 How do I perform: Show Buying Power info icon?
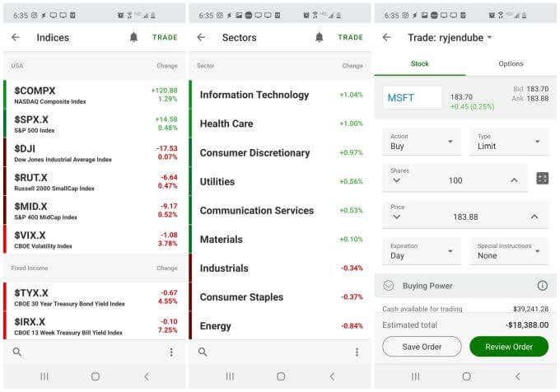pos(542,286)
